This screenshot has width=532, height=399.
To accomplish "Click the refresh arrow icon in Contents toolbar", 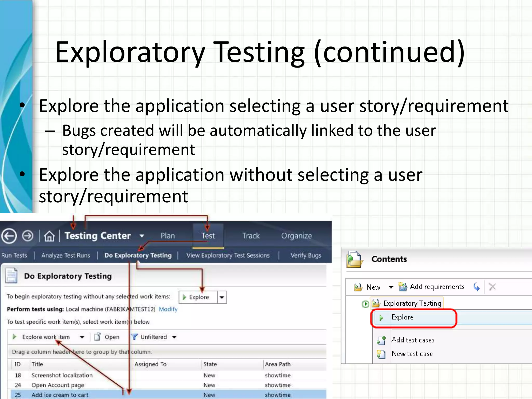I will pos(476,287).
